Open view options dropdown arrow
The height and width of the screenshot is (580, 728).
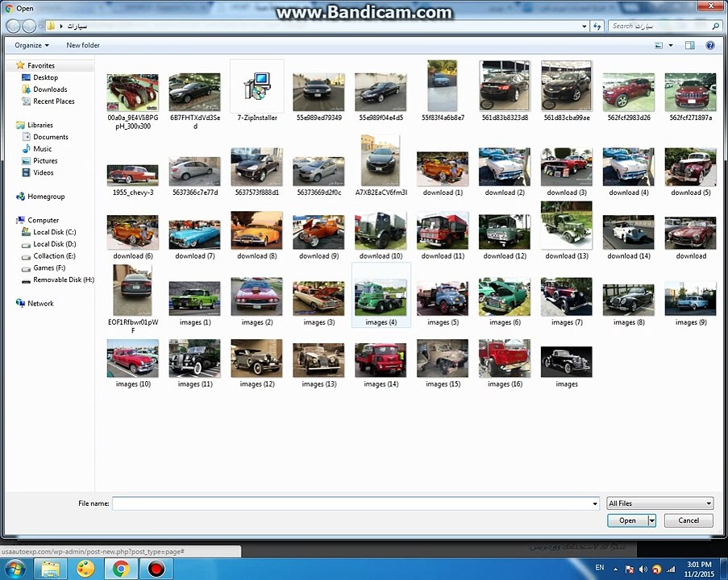click(671, 45)
